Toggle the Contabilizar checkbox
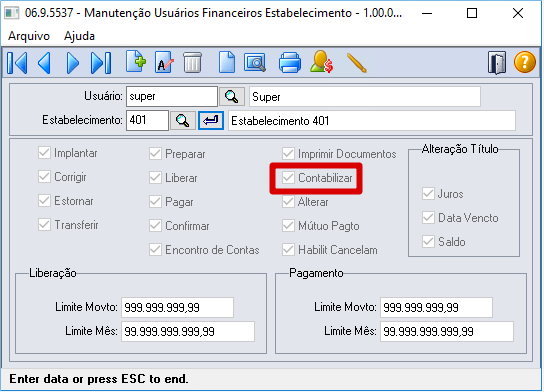The height and width of the screenshot is (392, 544). click(x=288, y=178)
